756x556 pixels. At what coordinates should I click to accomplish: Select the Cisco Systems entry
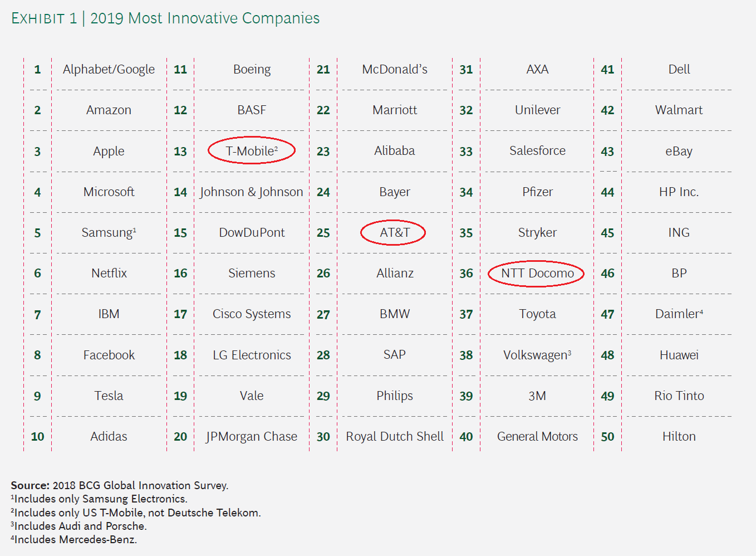pos(251,314)
